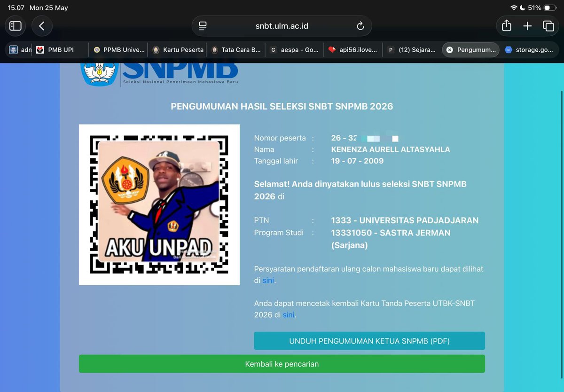Tap the SNPMB logo
Viewport: 564px width, 392px height.
coord(159,74)
